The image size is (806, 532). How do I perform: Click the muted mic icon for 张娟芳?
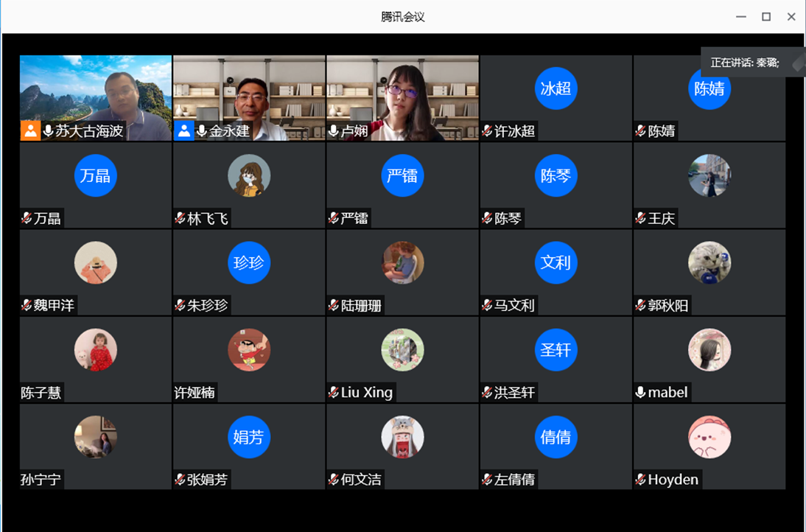(180, 480)
